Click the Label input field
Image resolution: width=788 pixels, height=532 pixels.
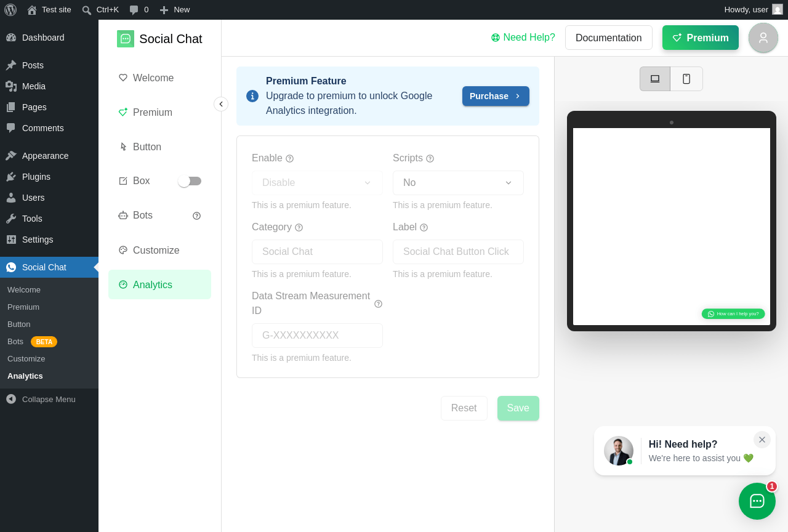pyautogui.click(x=458, y=252)
